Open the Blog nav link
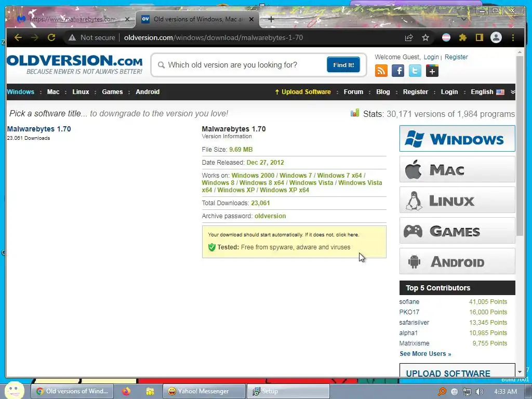This screenshot has height=399, width=532. (x=383, y=92)
